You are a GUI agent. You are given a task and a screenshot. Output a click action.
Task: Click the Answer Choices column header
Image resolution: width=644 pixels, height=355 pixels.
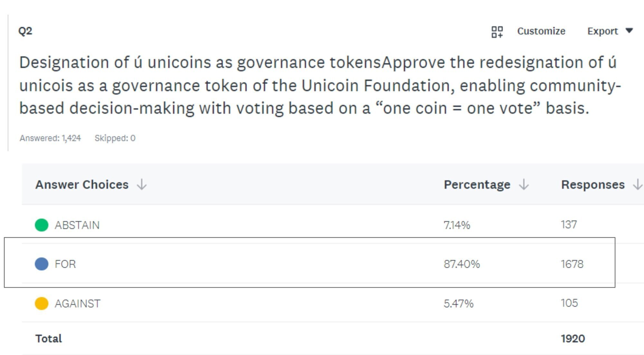pyautogui.click(x=82, y=185)
